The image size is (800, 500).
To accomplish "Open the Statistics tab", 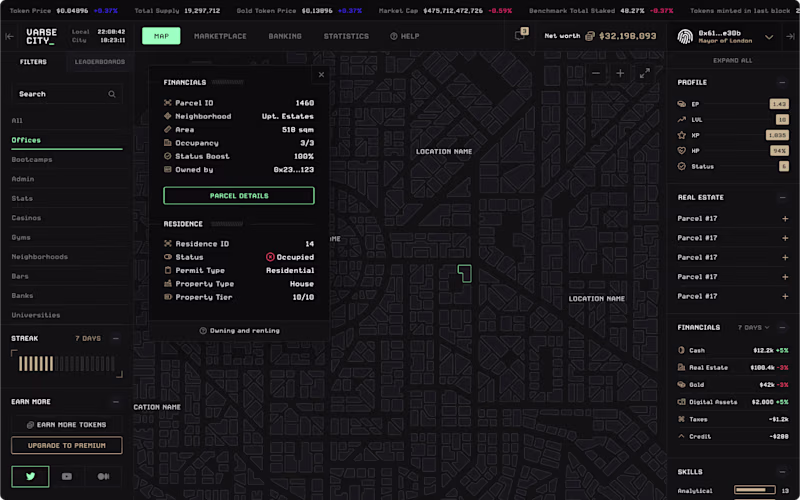I will tap(346, 36).
